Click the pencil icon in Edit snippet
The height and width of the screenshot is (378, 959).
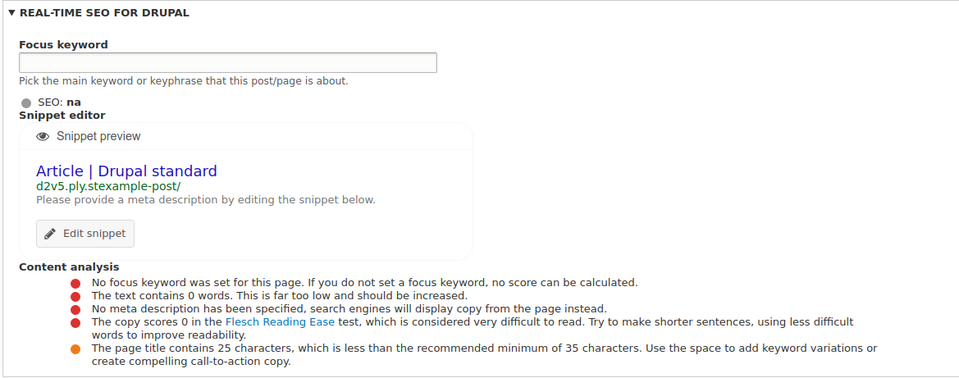click(50, 234)
